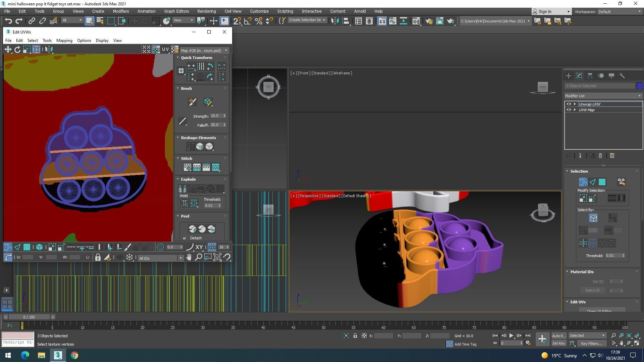Open the Rendering menu

206,11
